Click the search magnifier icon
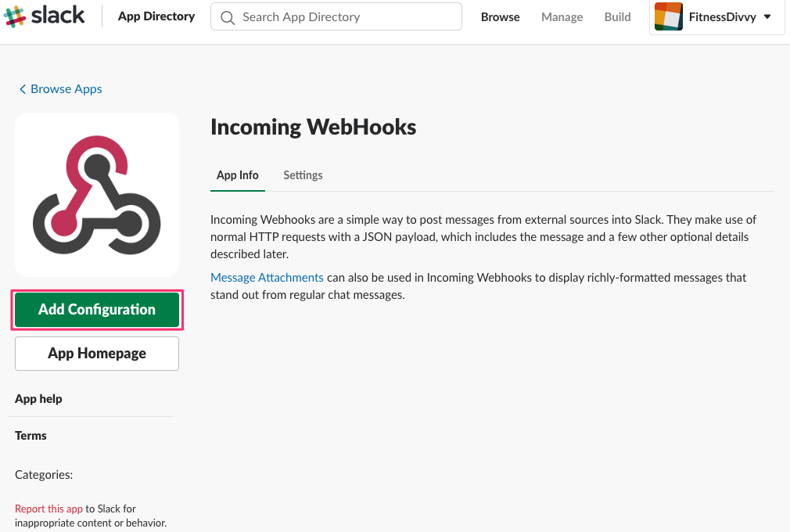790x532 pixels. coord(228,18)
